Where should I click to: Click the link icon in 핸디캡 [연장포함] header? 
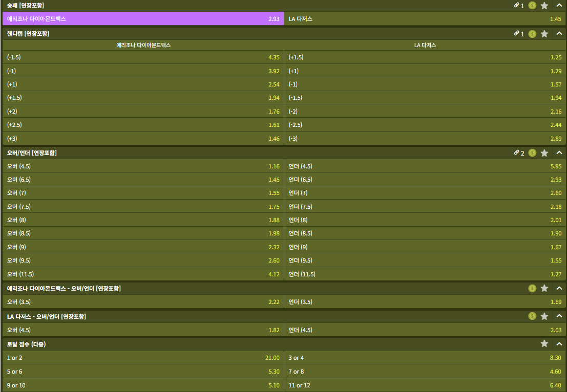(x=517, y=33)
